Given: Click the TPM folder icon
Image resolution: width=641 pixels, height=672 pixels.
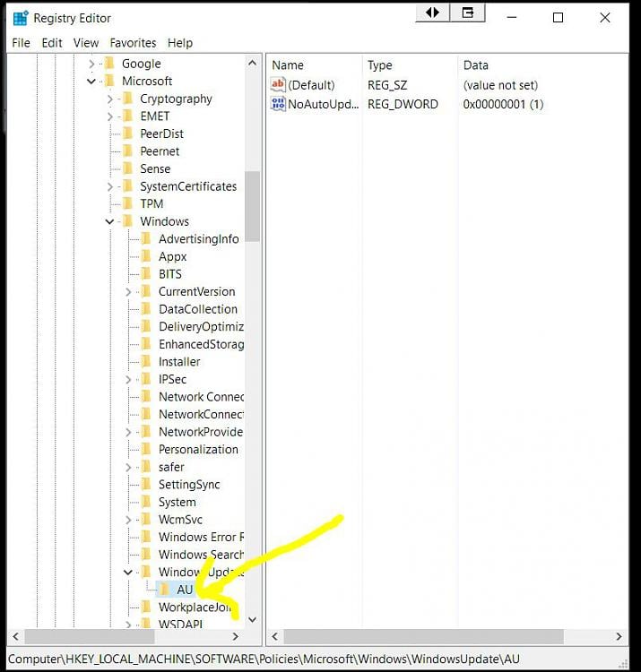Looking at the screenshot, I should click(x=128, y=203).
